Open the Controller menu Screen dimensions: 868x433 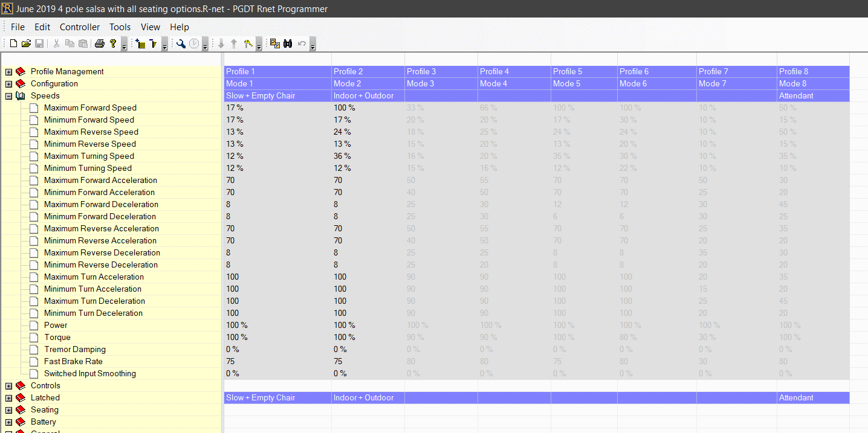pos(80,27)
